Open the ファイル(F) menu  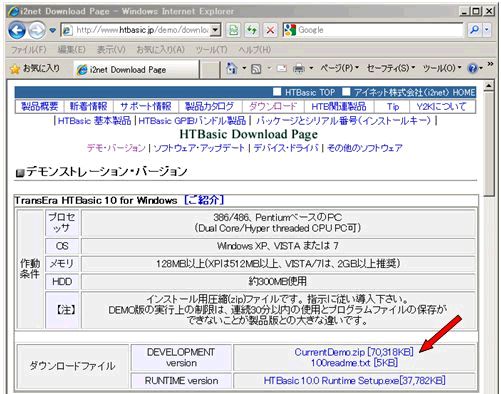click(28, 50)
